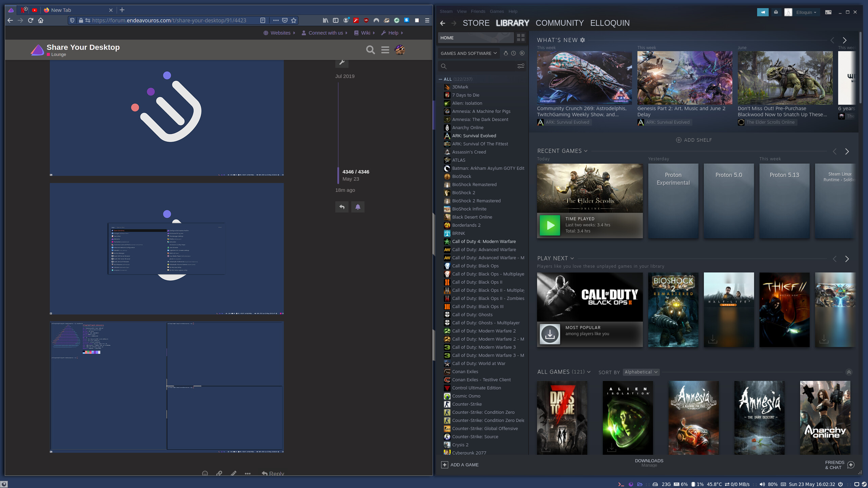Select New Tab in Firefox
Image resolution: width=868 pixels, height=488 pixels.
[x=78, y=10]
